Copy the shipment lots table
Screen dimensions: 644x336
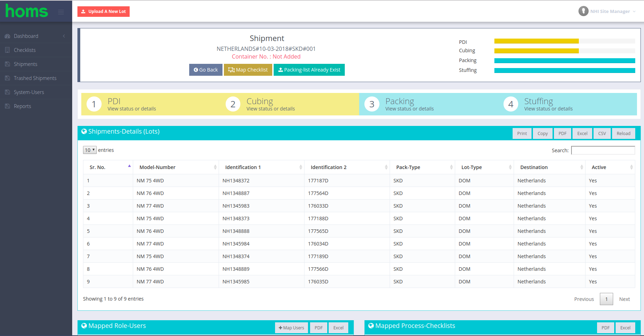point(542,134)
